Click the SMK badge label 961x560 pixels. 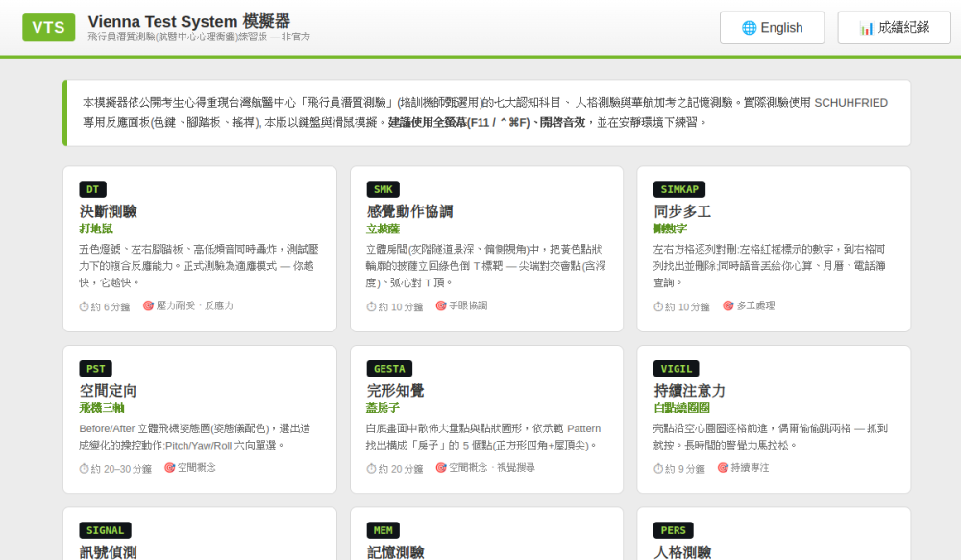pyautogui.click(x=383, y=189)
